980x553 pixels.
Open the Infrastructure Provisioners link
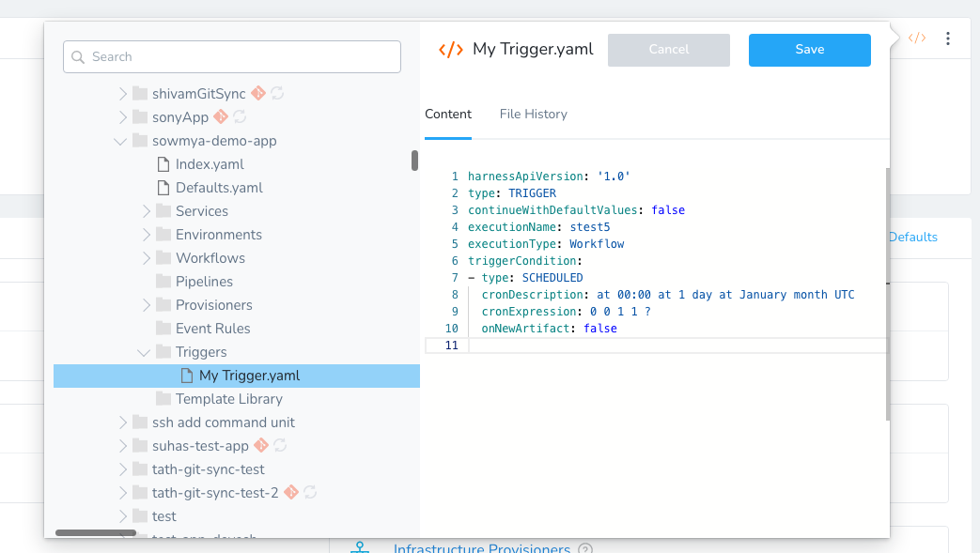tap(482, 548)
